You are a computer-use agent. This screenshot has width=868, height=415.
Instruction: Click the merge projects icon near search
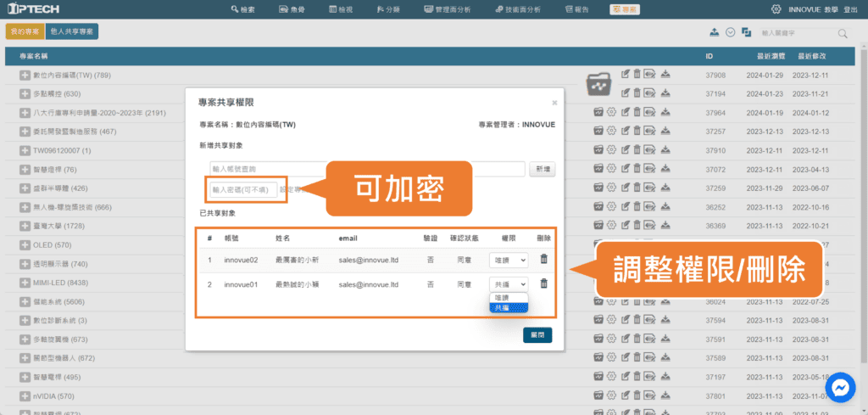(746, 32)
